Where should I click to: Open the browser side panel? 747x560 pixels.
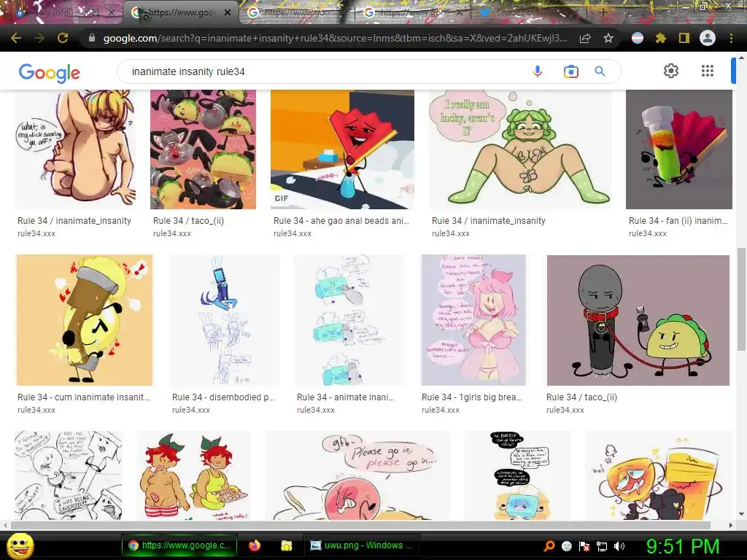(x=684, y=38)
